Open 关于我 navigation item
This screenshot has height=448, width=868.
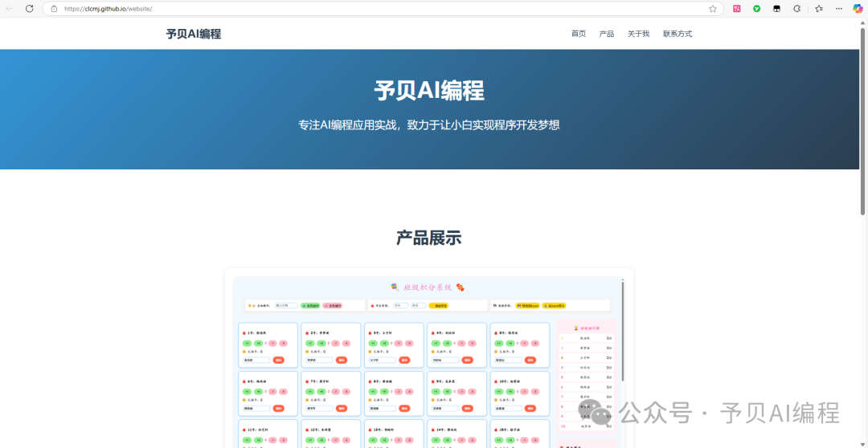tap(638, 34)
